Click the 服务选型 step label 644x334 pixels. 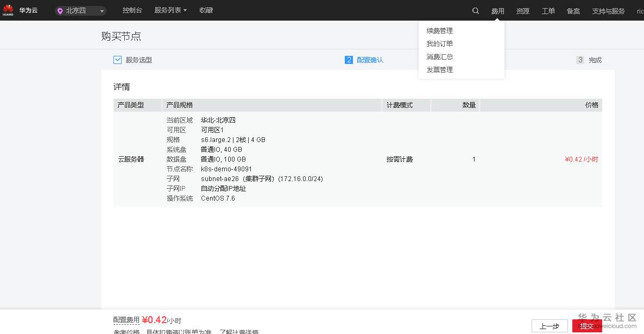tap(139, 60)
